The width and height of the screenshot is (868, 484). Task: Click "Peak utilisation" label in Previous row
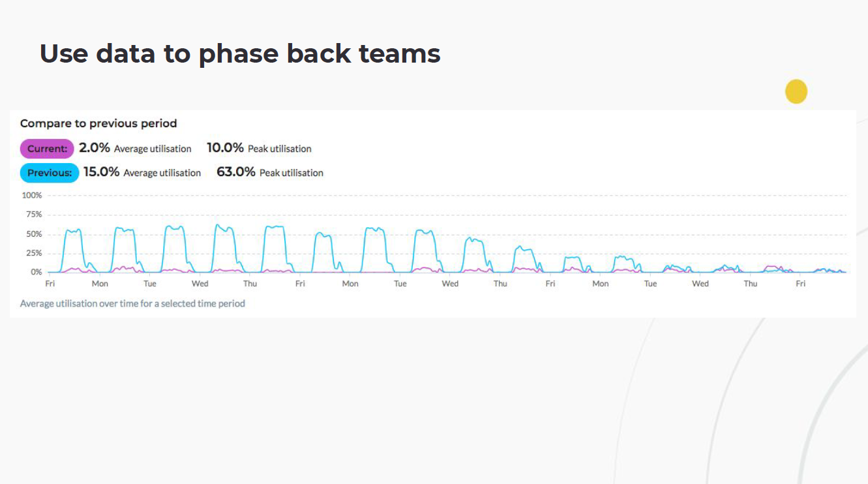292,173
